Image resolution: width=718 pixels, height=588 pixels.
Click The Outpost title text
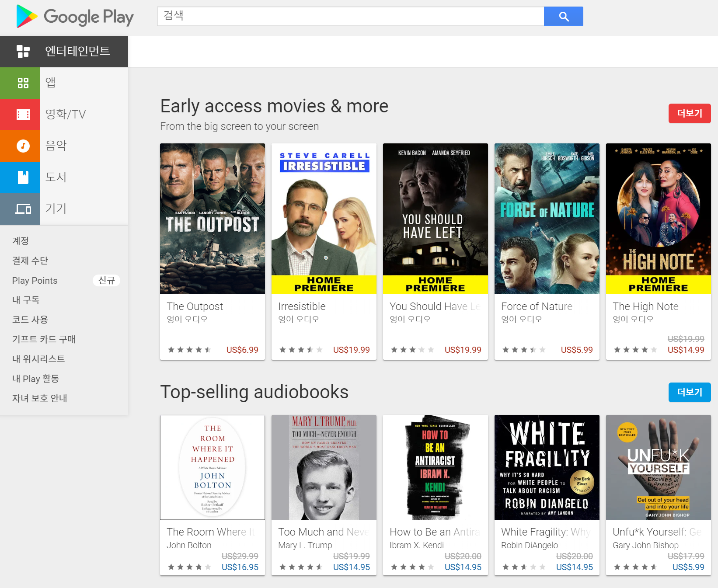point(195,306)
